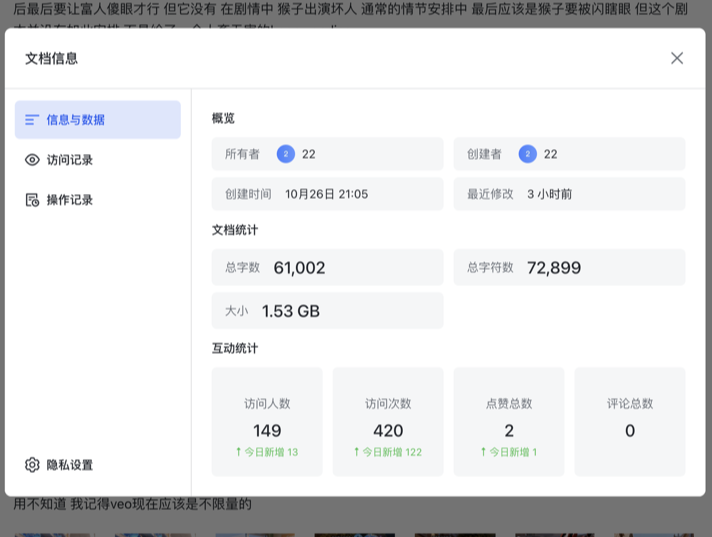Click the 总字符数 value 72,899
This screenshot has width=712, height=537.
click(554, 268)
